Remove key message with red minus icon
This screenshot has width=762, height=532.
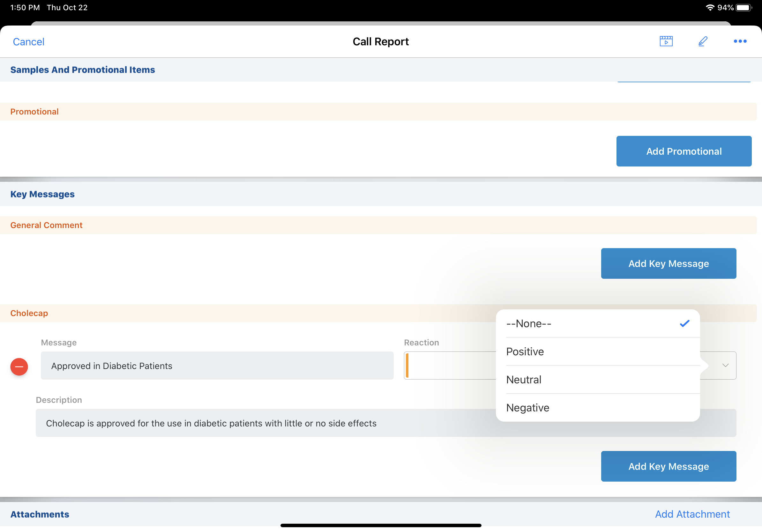click(19, 366)
